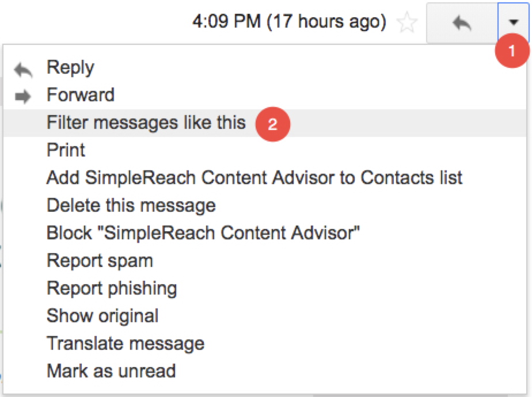
Task: Choose Translate message
Action: pyautogui.click(x=125, y=343)
